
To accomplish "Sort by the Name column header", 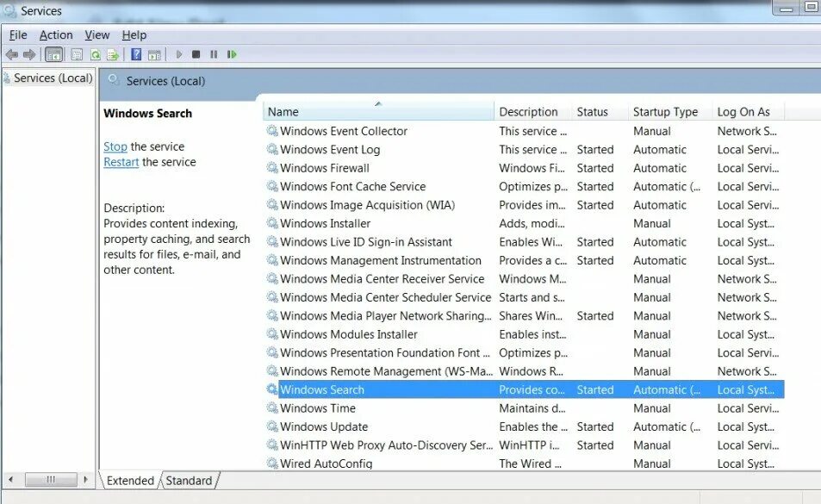I will [x=378, y=111].
